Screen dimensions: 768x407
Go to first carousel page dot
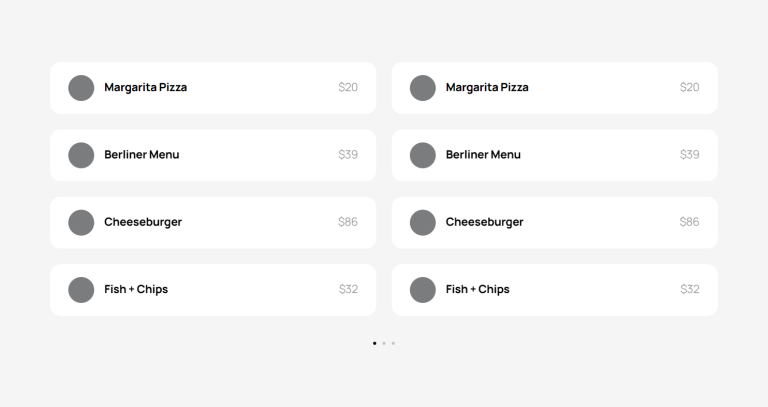[375, 343]
